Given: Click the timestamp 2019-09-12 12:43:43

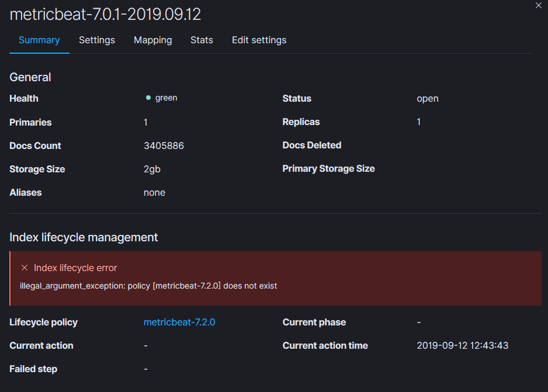Looking at the screenshot, I should (x=462, y=345).
